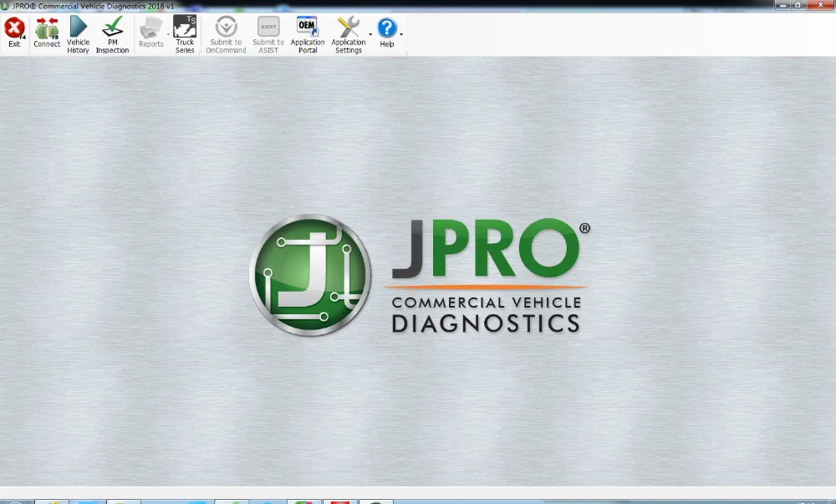Click the grayed Reports printer icon
Viewport: 836px width, 504px height.
click(150, 28)
